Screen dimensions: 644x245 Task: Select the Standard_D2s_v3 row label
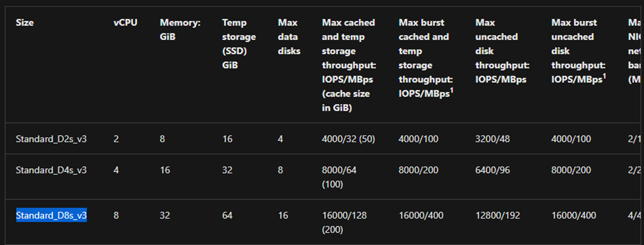click(x=51, y=139)
